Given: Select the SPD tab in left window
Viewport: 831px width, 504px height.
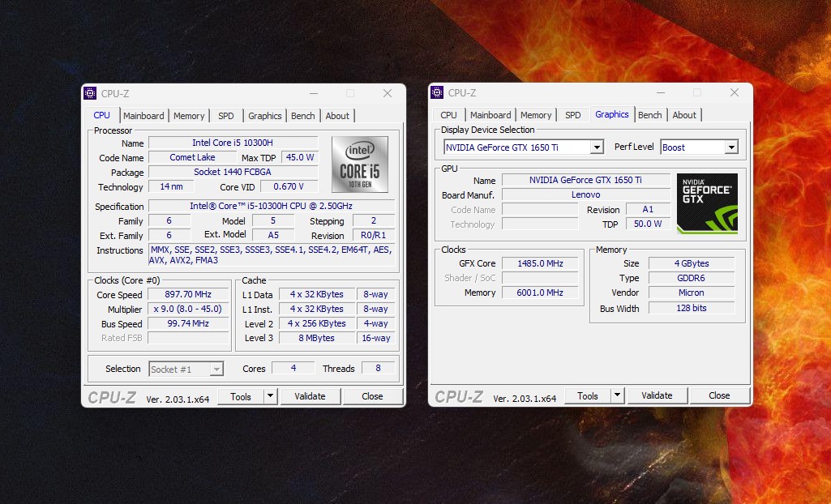Looking at the screenshot, I should click(226, 116).
